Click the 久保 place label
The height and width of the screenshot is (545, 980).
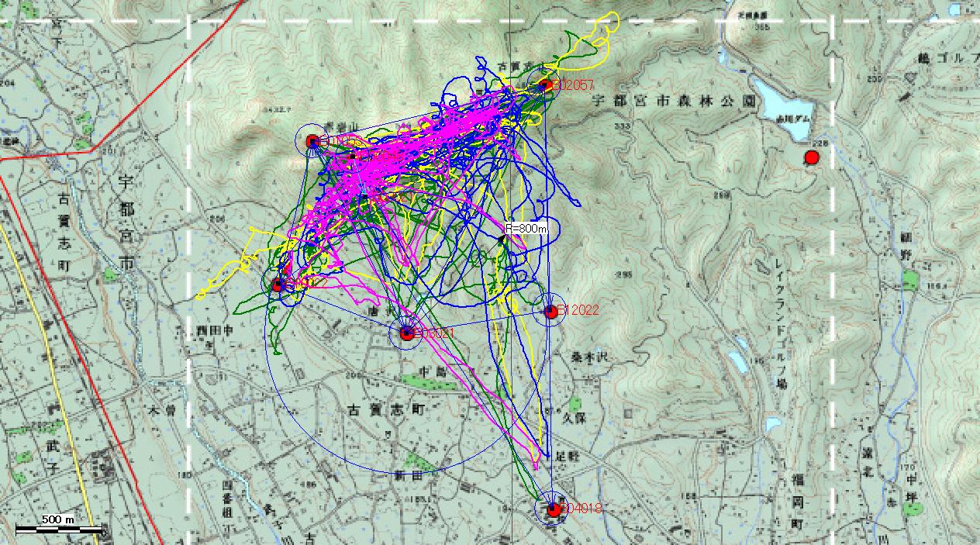click(594, 416)
